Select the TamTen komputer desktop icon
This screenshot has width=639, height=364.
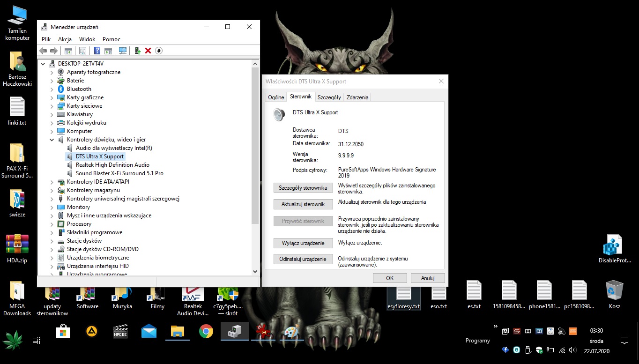(17, 23)
